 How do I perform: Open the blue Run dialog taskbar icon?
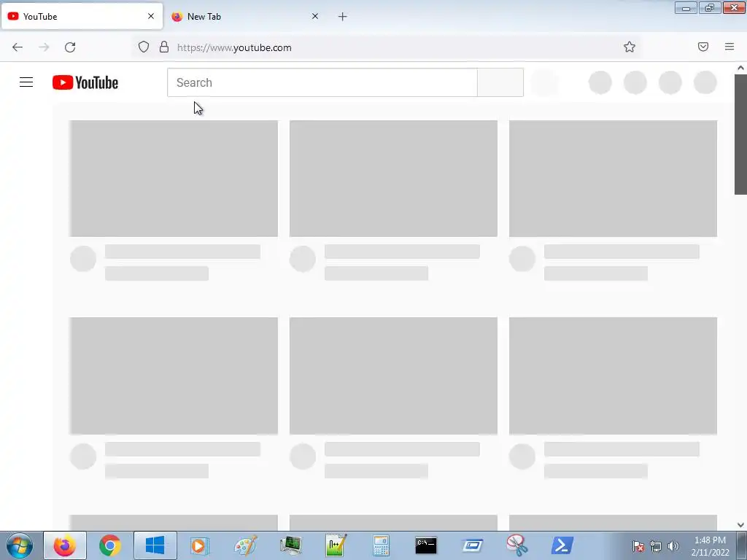point(472,545)
